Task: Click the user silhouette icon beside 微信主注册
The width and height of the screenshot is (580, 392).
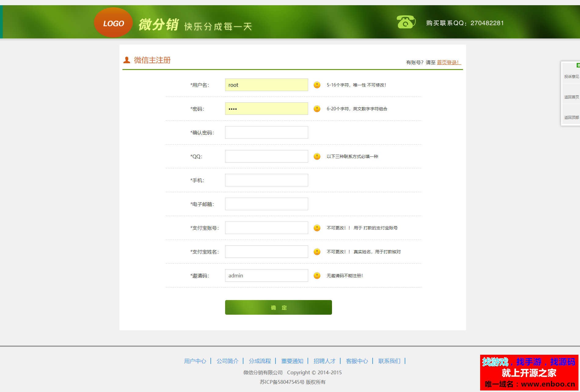Action: tap(127, 60)
